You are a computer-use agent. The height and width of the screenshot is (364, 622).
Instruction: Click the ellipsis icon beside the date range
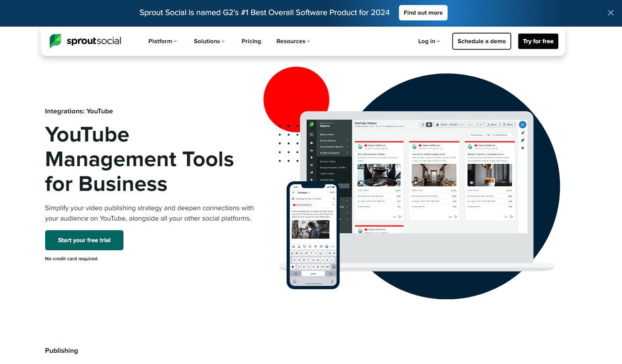coord(481,124)
